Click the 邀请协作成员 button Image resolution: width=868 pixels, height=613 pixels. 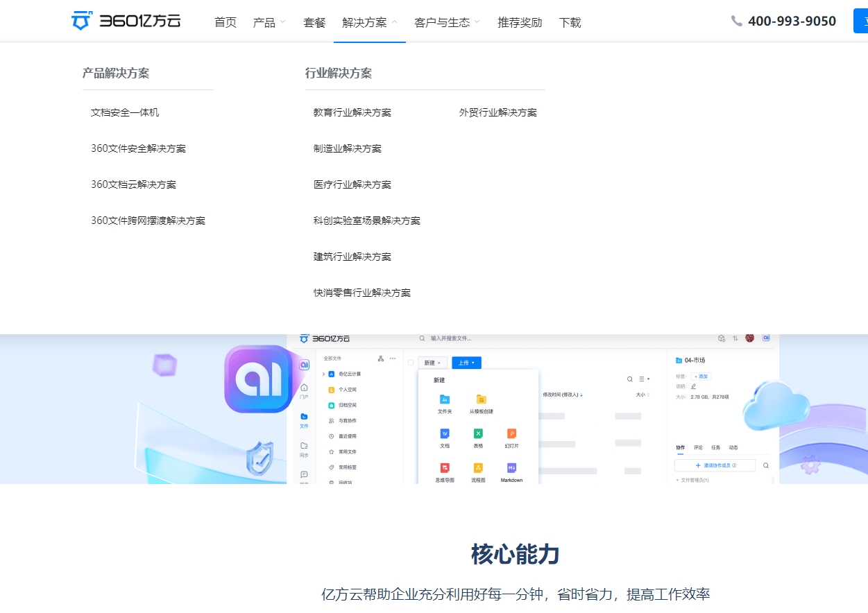tap(715, 465)
